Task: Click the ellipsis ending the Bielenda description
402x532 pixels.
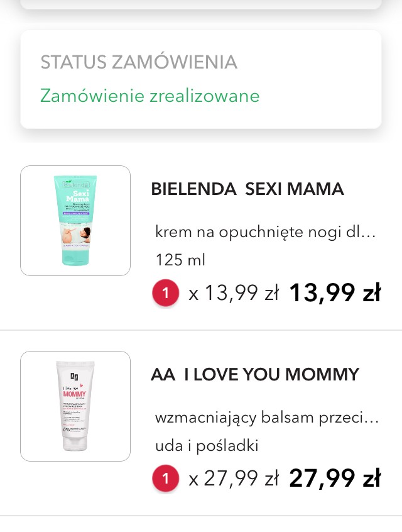Action: pos(370,233)
